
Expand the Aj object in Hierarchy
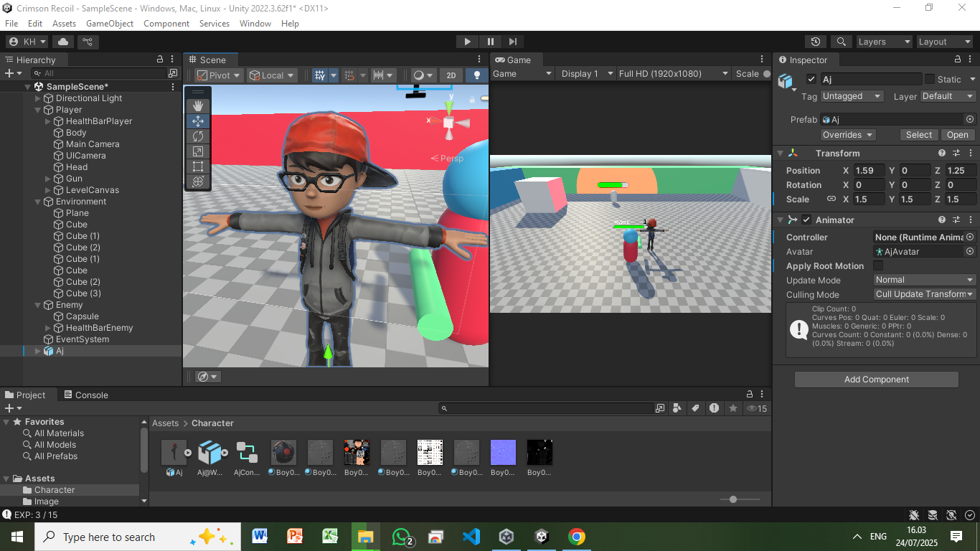(38, 351)
